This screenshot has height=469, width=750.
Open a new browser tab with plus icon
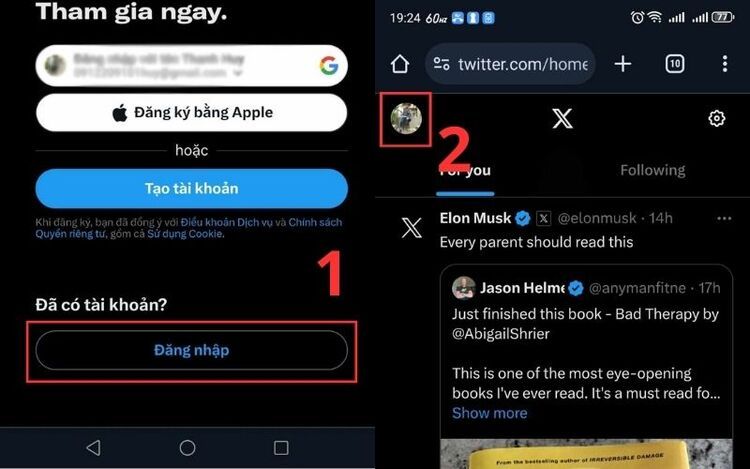click(x=623, y=64)
